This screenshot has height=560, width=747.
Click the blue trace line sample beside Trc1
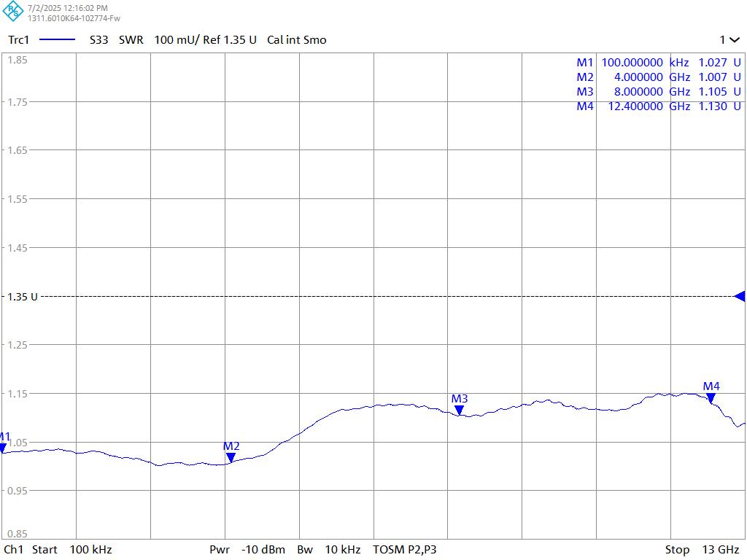coord(57,40)
